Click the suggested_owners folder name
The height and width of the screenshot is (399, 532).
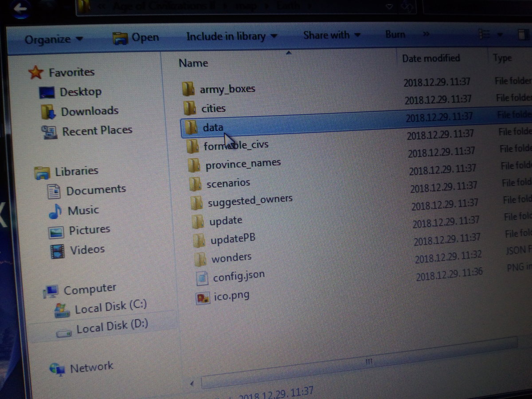coord(250,201)
